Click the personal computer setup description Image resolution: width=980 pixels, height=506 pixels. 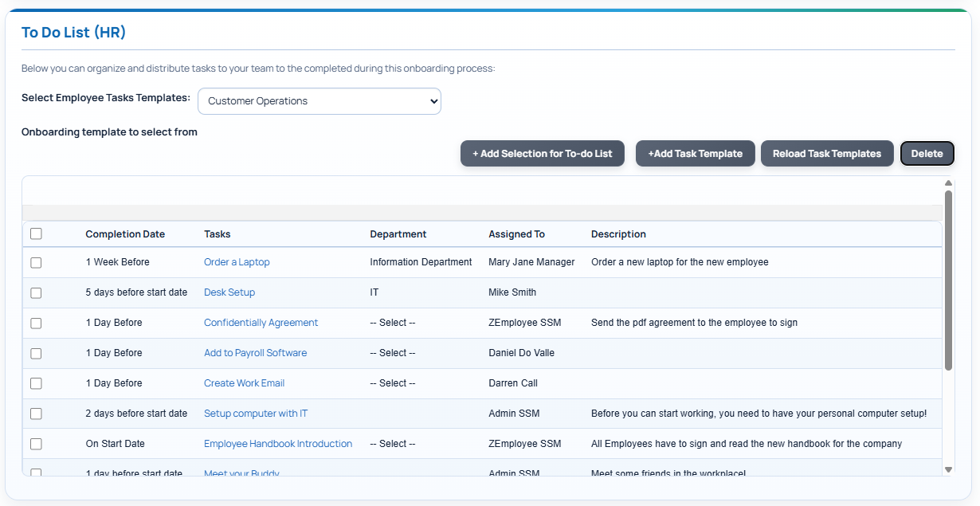(759, 414)
